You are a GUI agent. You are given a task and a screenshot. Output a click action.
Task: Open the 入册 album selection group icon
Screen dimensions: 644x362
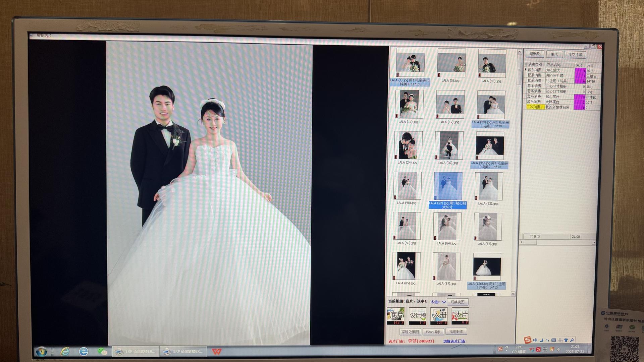coord(439,316)
